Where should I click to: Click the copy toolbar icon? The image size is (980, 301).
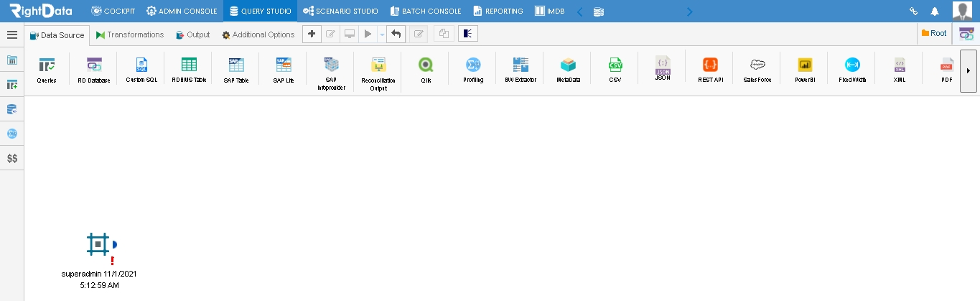[444, 34]
